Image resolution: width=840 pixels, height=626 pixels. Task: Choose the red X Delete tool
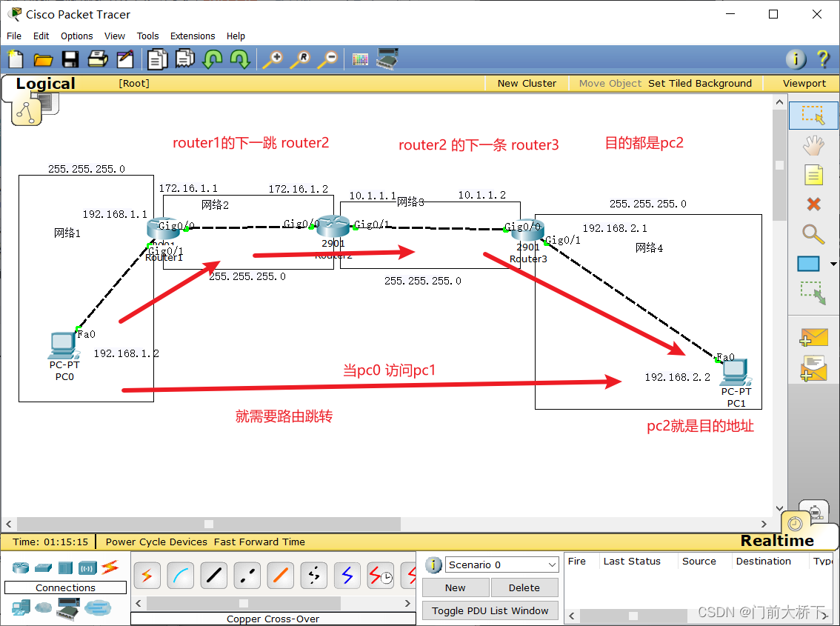pyautogui.click(x=814, y=204)
